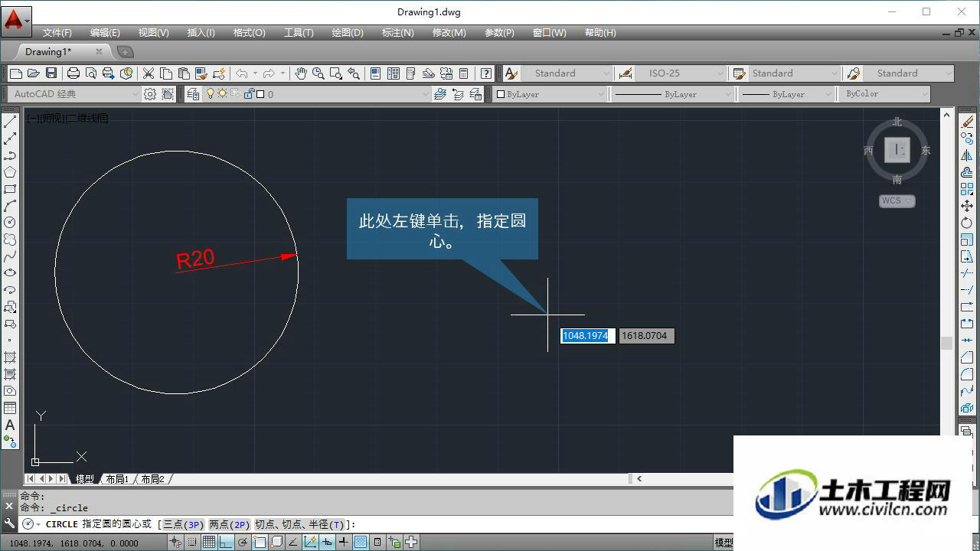Open Workspace Settings gear icon
The height and width of the screenshot is (551, 980).
pos(150,94)
